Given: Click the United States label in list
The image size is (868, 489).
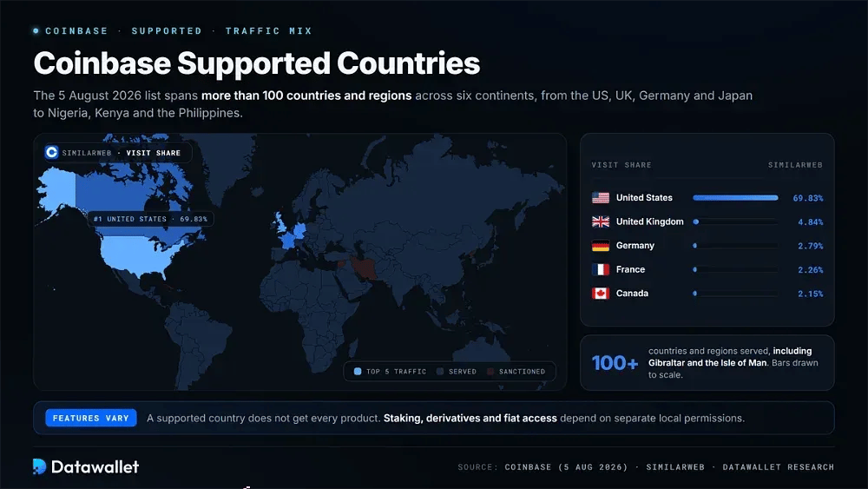Looking at the screenshot, I should [644, 198].
